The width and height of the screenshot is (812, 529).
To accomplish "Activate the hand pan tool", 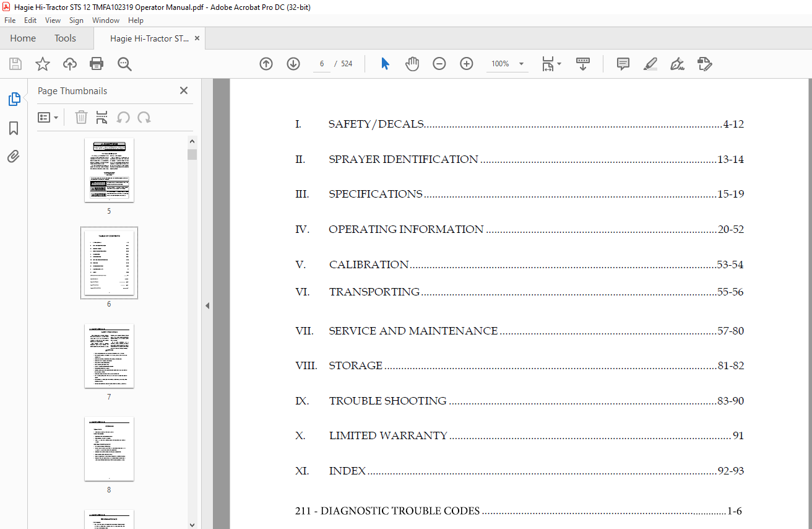I will coord(412,64).
